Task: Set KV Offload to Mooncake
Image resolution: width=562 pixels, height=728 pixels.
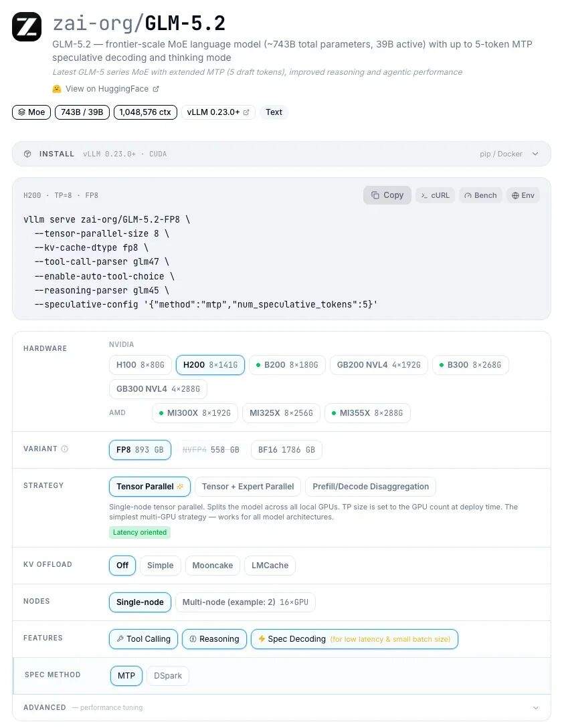Action: (213, 566)
